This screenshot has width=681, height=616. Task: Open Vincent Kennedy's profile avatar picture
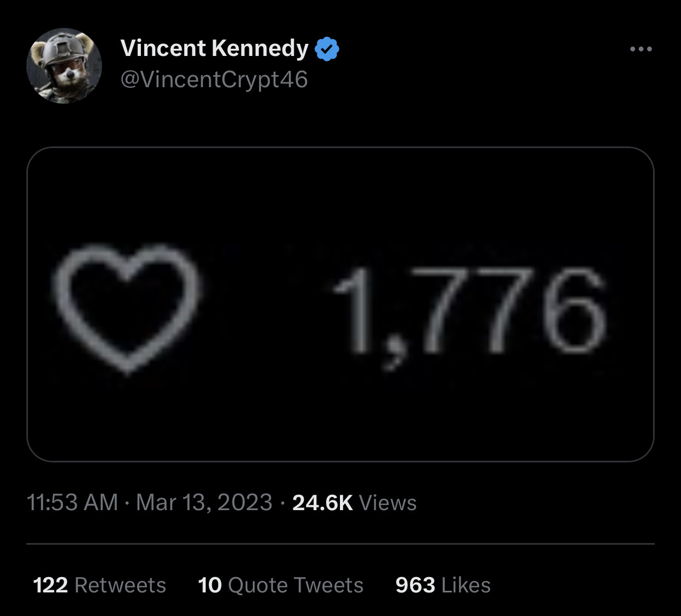(64, 66)
